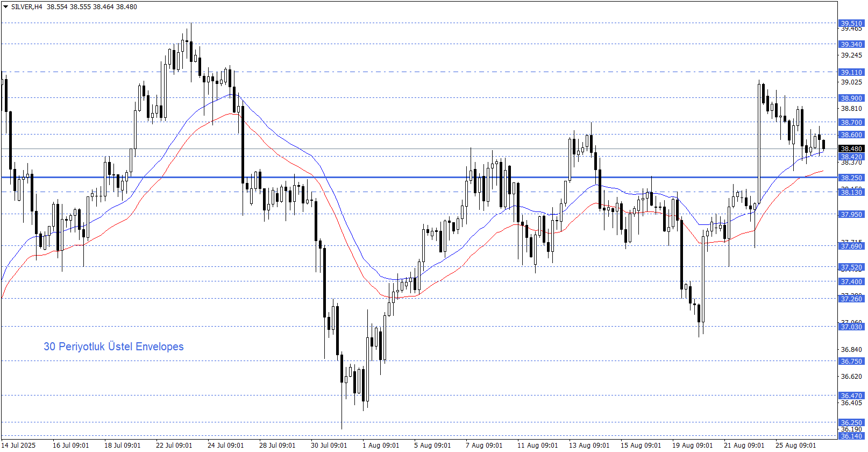Click the current price 38.480 label

[851, 149]
